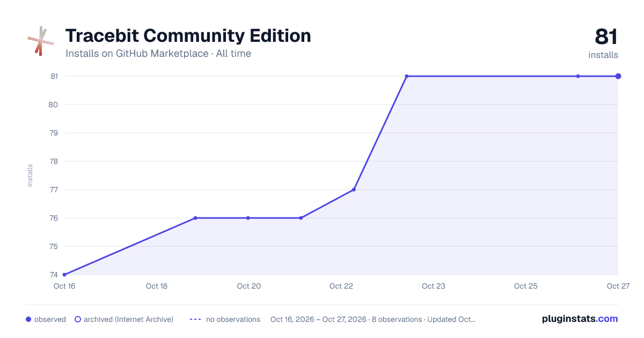Click the 'installs' caption under the 81 total
The width and height of the screenshot is (644, 338).
click(603, 55)
